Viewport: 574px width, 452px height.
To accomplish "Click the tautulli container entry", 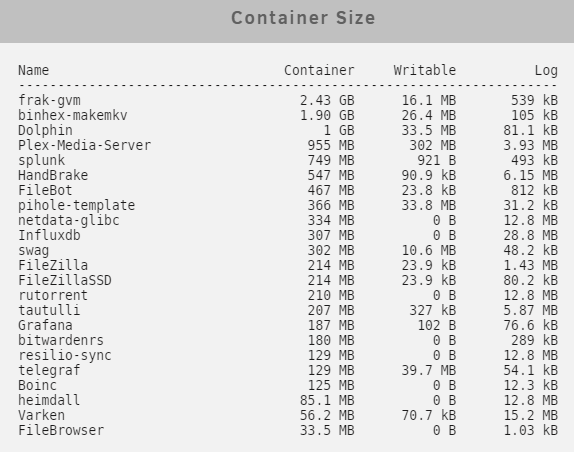I will tap(49, 310).
